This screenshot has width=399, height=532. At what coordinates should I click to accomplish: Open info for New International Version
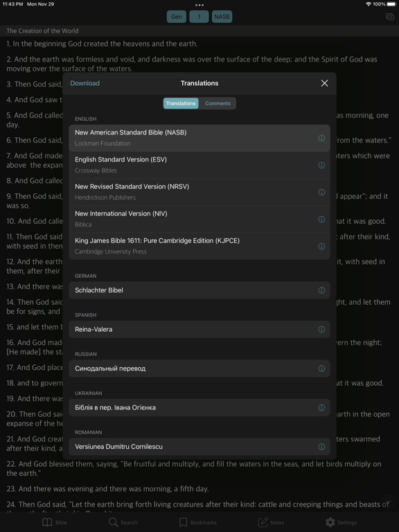(x=321, y=219)
